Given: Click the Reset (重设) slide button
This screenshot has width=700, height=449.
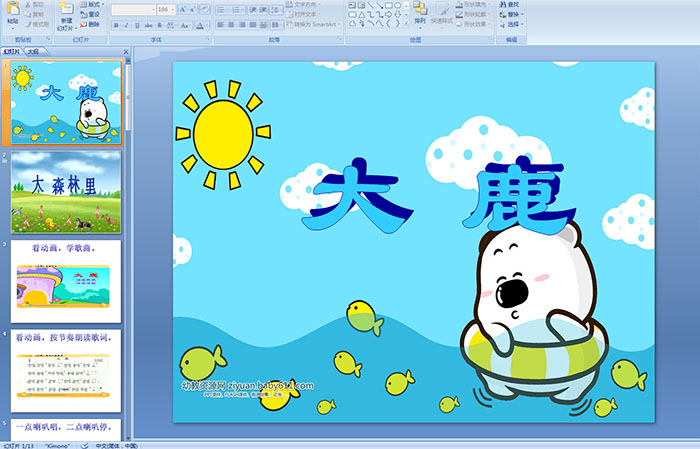Looking at the screenshot, I should click(91, 15).
